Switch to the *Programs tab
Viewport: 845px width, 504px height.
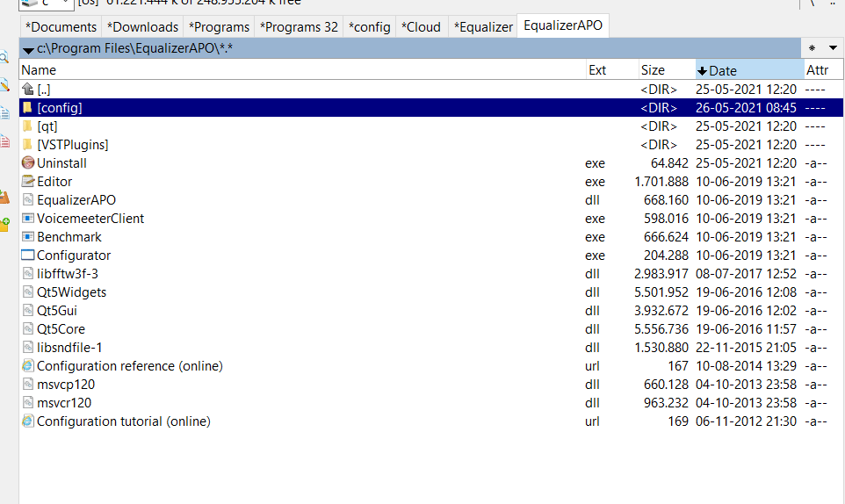coord(219,27)
